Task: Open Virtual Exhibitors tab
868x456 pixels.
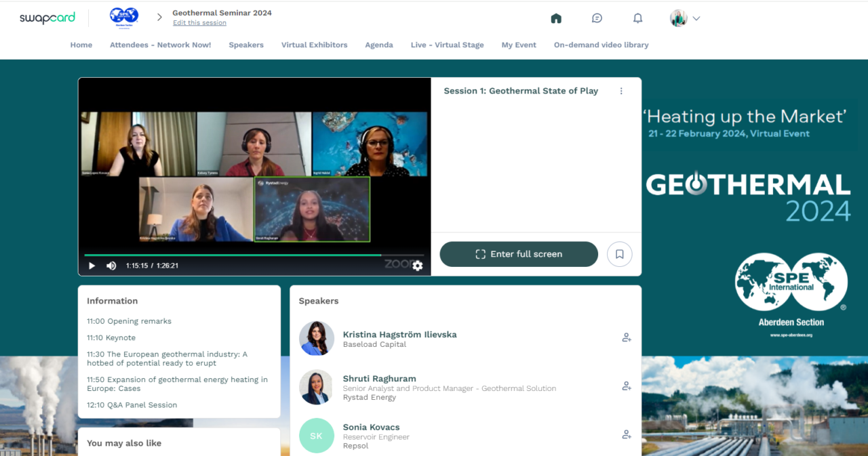Action: (315, 45)
